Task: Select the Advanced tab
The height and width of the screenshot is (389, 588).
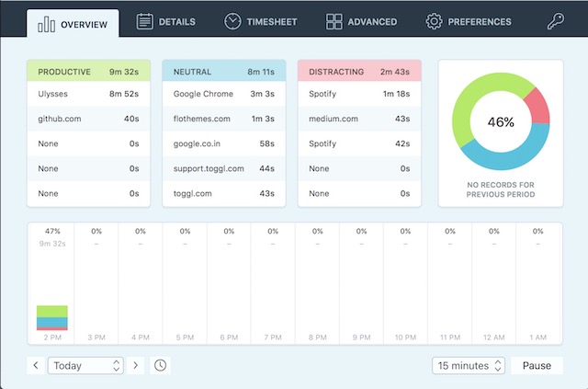Action: pyautogui.click(x=362, y=21)
